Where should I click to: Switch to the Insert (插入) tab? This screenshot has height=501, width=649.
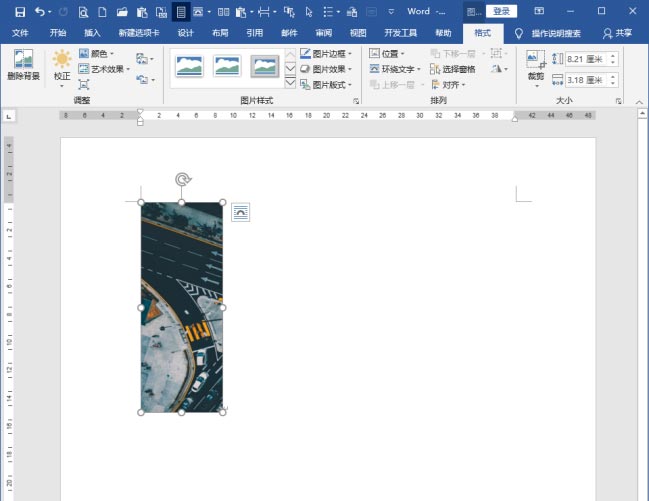(93, 33)
